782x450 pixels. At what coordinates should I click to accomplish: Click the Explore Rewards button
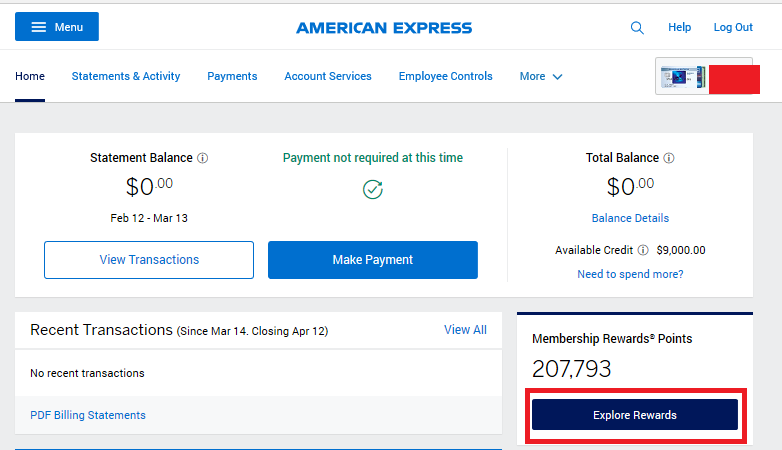click(x=635, y=415)
